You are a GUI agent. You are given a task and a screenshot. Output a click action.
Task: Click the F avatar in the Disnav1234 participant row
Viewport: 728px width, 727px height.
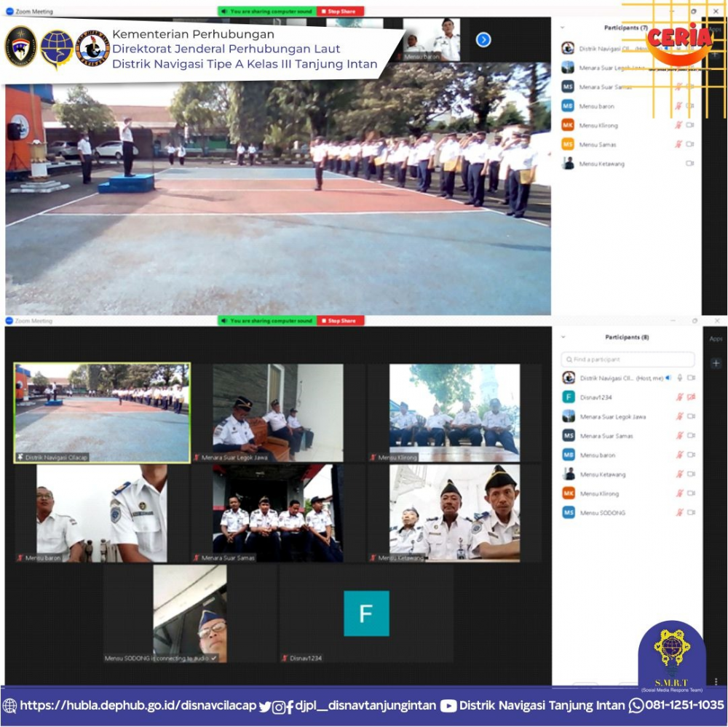click(x=569, y=397)
